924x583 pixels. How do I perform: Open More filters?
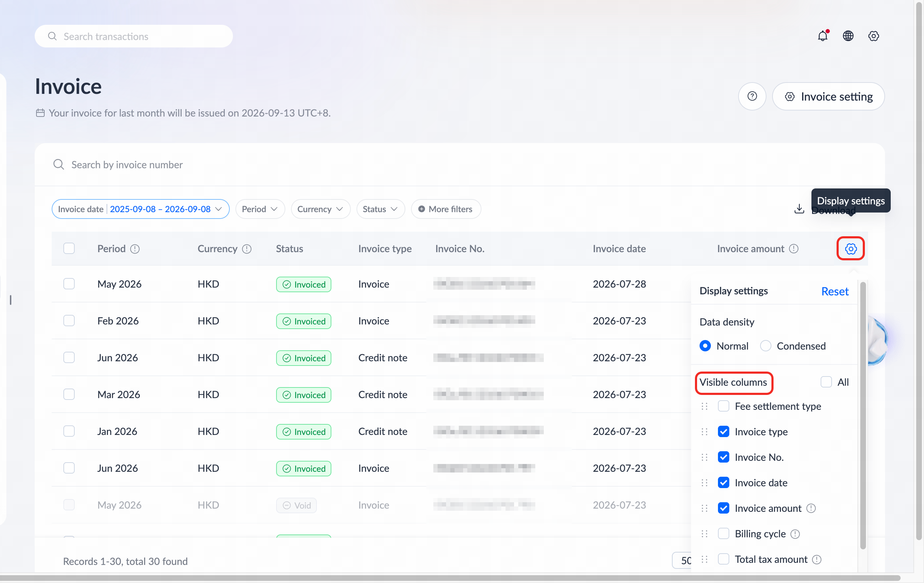(446, 209)
